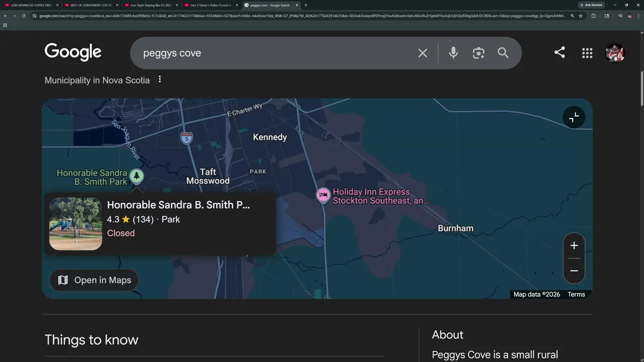
Task: Click the Closed status on park card
Action: [x=121, y=233]
